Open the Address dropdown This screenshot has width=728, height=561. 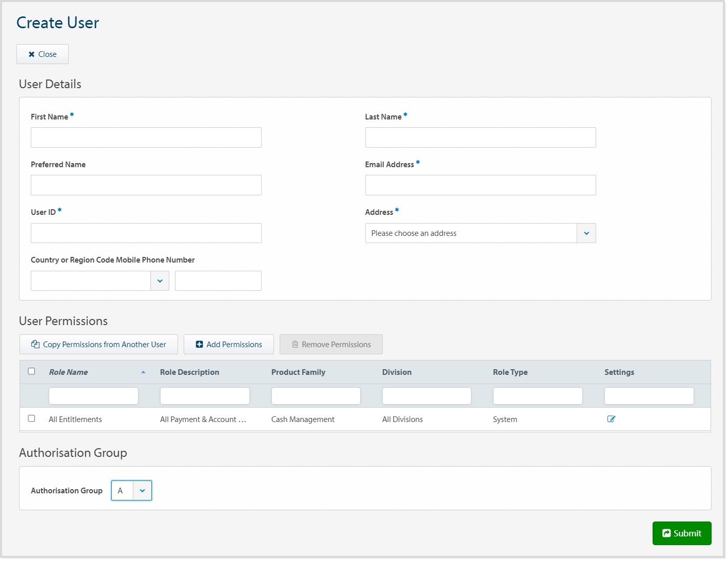586,233
